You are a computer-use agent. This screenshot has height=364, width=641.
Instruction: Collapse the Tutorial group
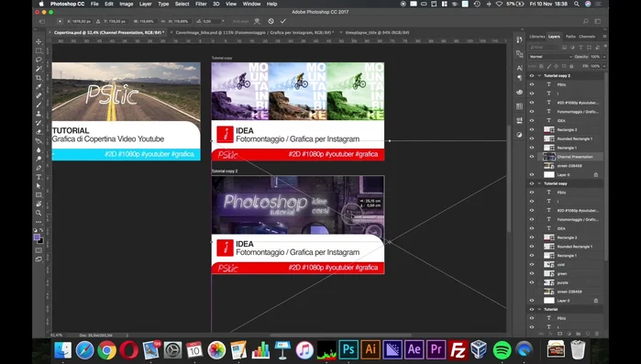539,309
